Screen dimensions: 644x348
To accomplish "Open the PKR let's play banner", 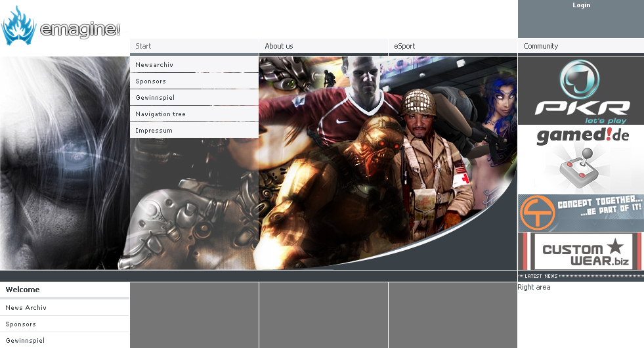I will point(581,91).
